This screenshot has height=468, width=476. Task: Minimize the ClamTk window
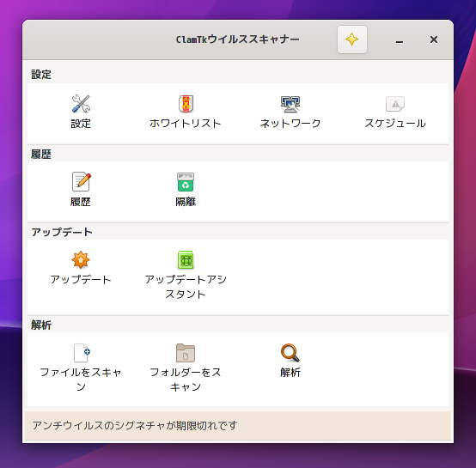click(400, 40)
